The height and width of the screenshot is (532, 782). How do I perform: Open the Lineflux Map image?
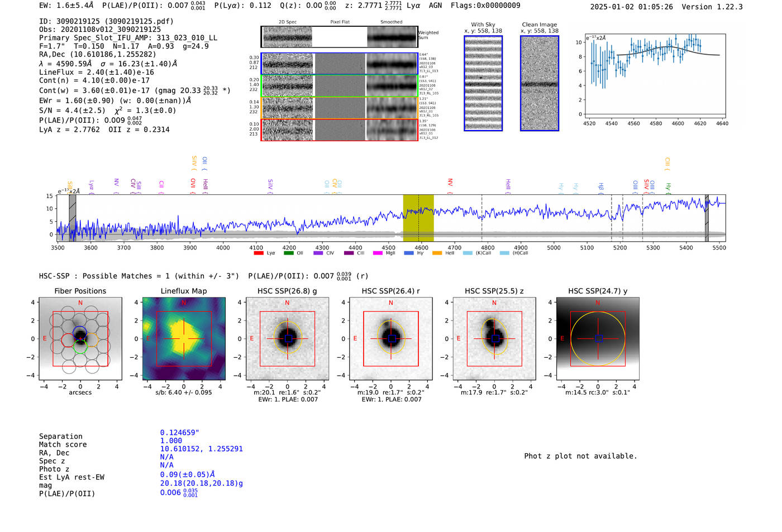click(184, 339)
